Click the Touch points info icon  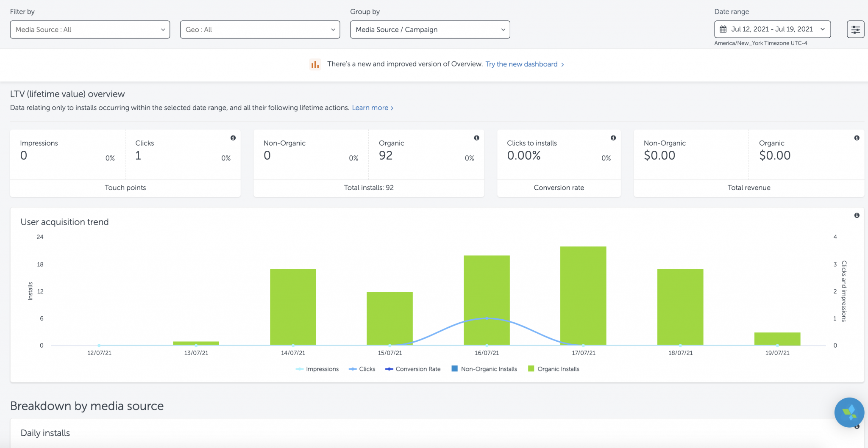pos(233,138)
